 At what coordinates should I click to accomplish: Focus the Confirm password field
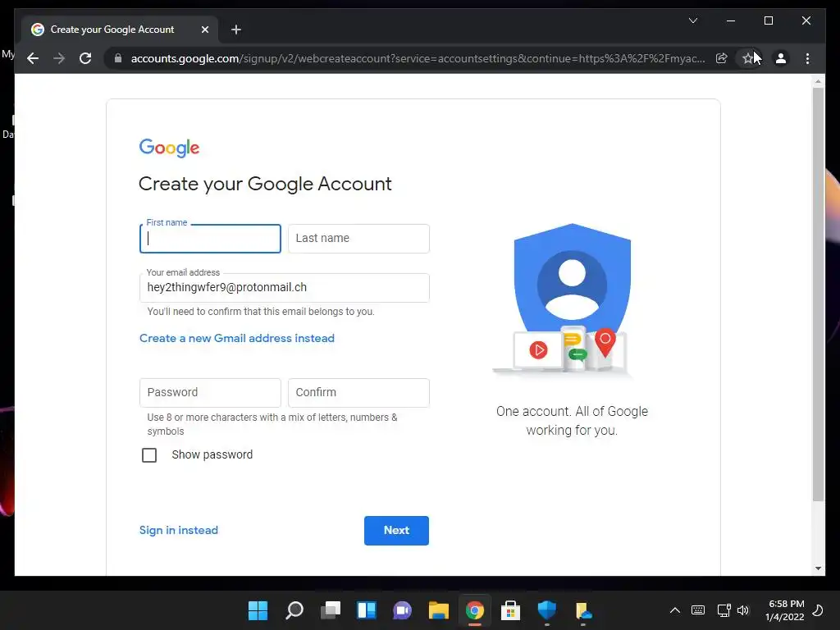pyautogui.click(x=358, y=393)
